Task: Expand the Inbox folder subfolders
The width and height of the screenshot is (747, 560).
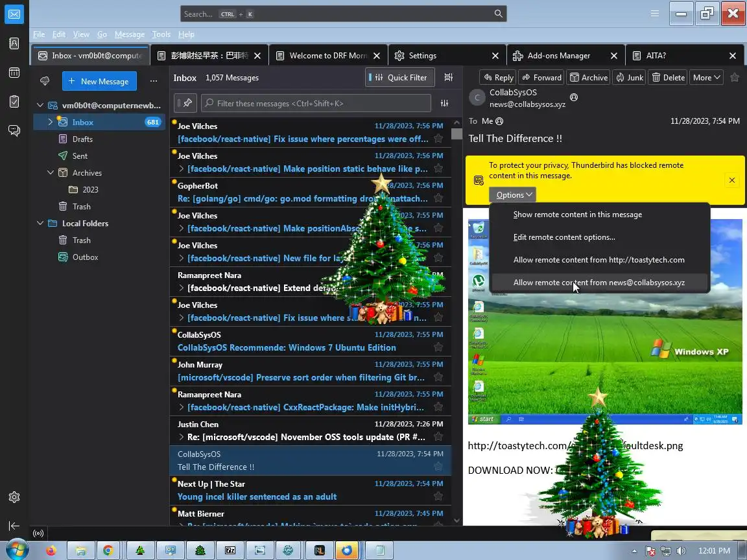Action: (x=50, y=122)
